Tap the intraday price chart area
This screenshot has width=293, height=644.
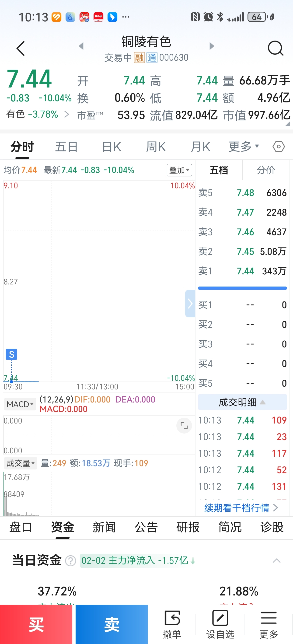click(99, 281)
